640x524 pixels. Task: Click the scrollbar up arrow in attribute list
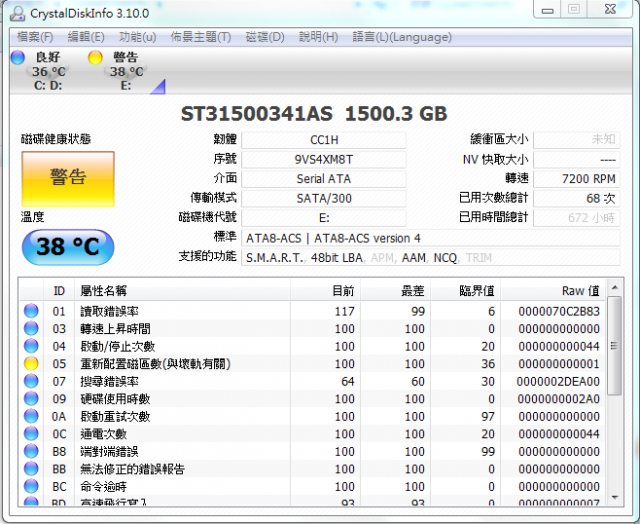point(615,288)
